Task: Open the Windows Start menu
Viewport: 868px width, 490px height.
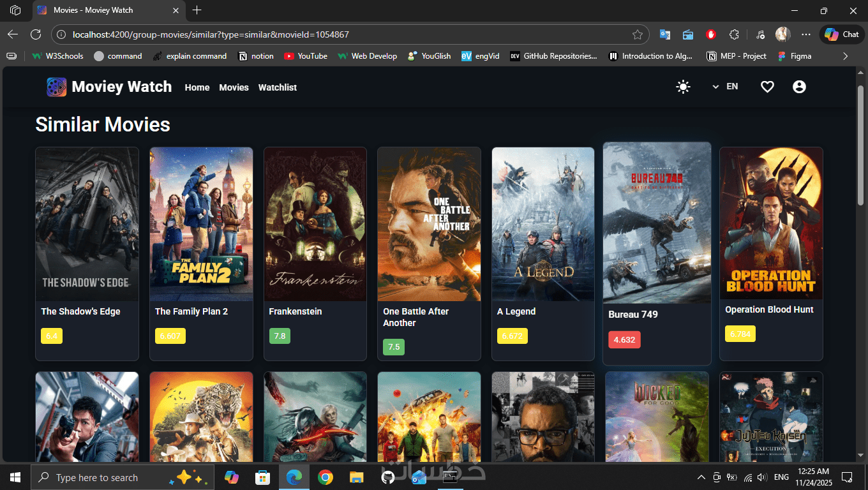Action: (15, 477)
